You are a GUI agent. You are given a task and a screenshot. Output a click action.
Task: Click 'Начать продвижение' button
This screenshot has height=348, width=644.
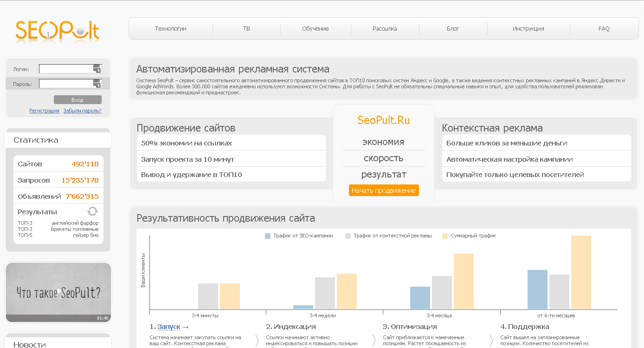384,190
